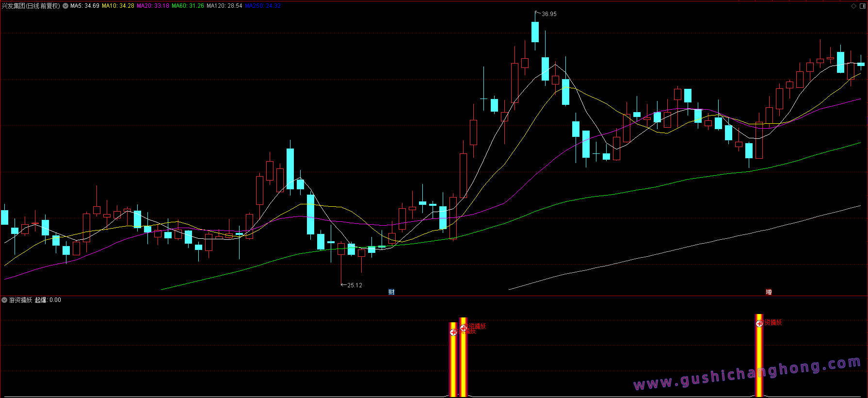This screenshot has width=868, height=398.
Task: Click the 增 marker icon on timeline
Action: click(x=769, y=292)
